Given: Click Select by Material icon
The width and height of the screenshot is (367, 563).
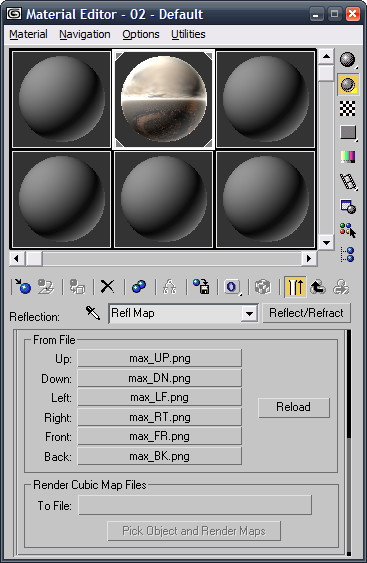Looking at the screenshot, I should 348,230.
